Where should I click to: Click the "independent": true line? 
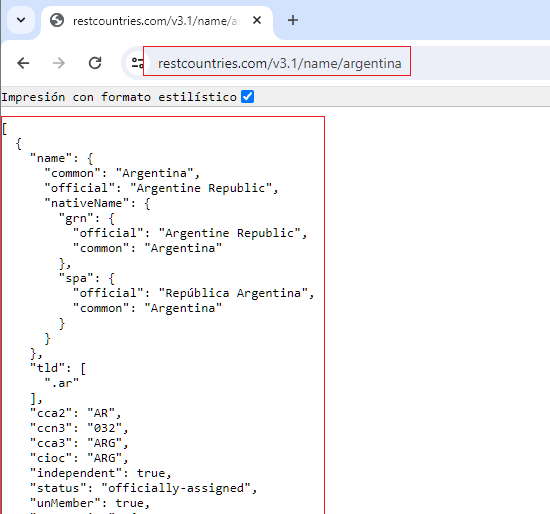point(101,473)
